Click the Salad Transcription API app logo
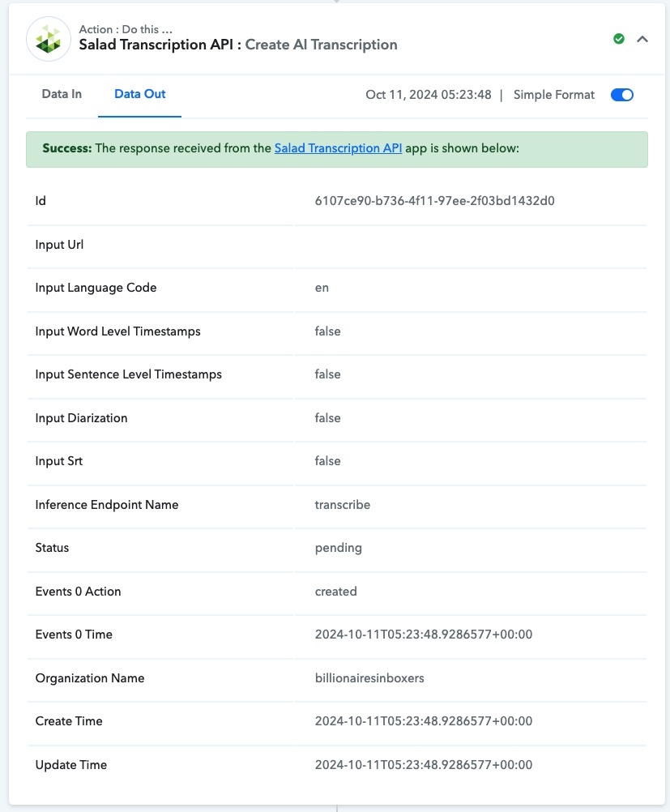 tap(49, 39)
